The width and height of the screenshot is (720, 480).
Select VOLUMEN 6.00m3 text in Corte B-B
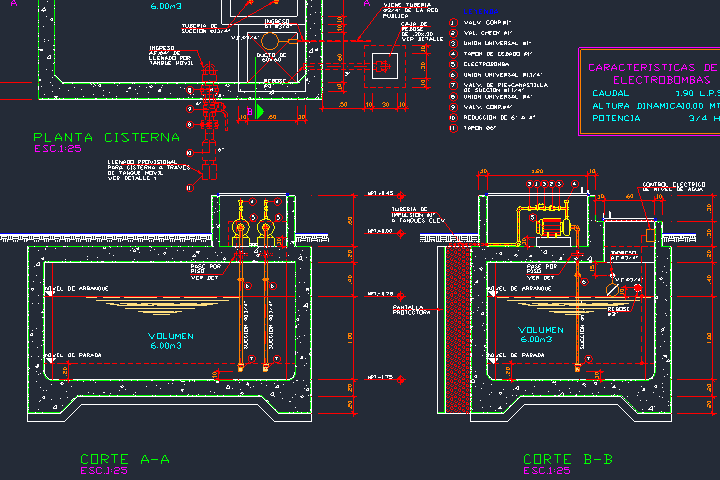click(540, 334)
